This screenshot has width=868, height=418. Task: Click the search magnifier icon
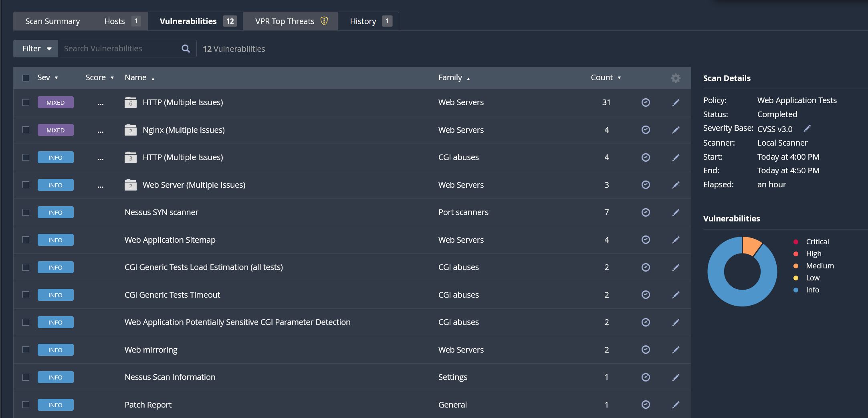coord(186,49)
